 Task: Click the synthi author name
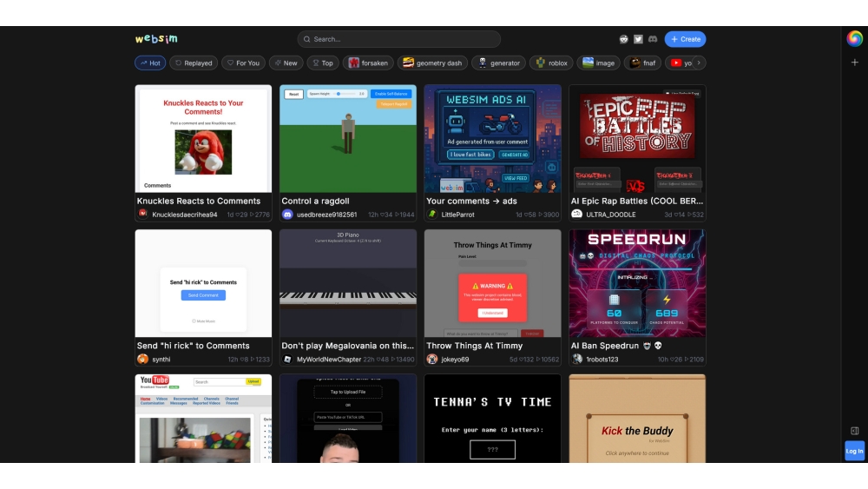pyautogui.click(x=161, y=360)
